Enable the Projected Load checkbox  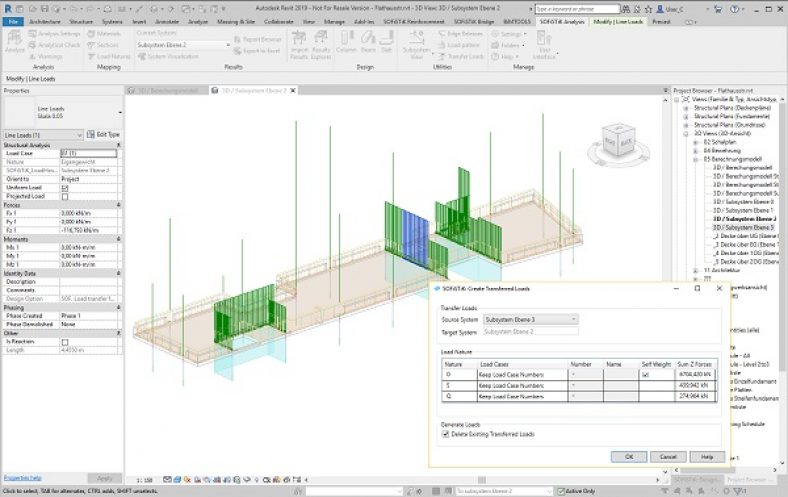click(x=65, y=196)
